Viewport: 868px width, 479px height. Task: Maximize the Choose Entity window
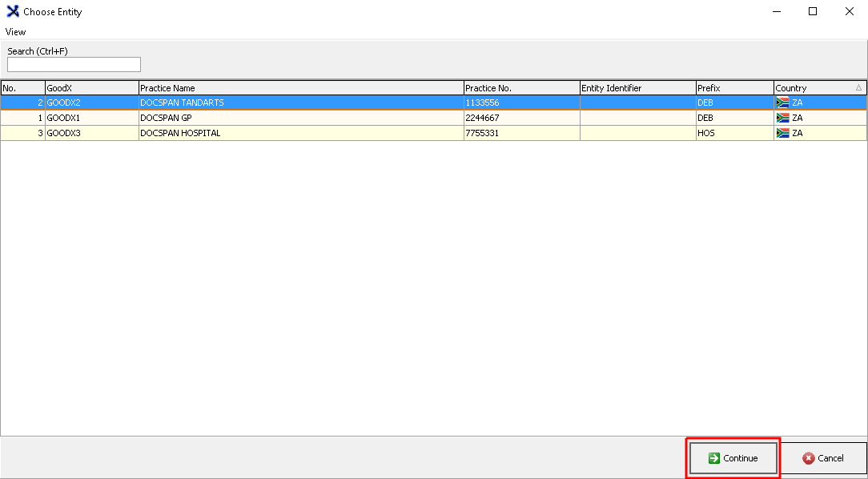pyautogui.click(x=813, y=12)
